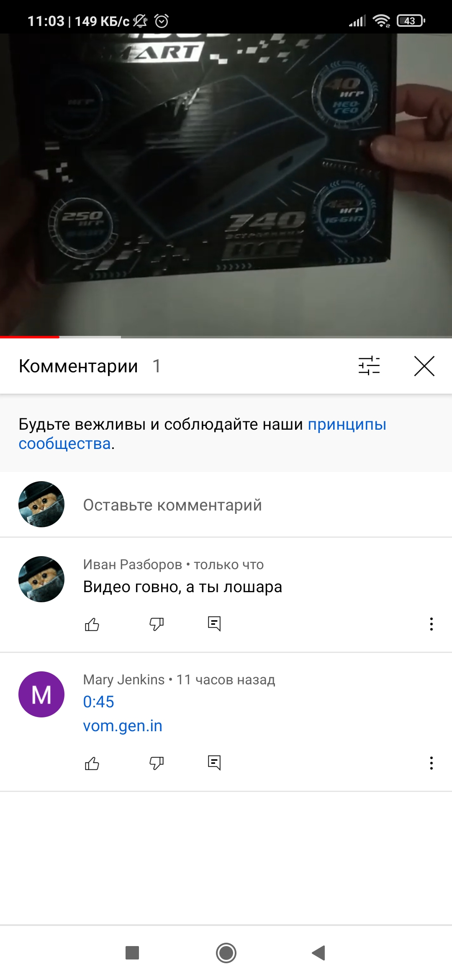Close the comments panel
Screen dimensions: 452x980
(x=424, y=366)
